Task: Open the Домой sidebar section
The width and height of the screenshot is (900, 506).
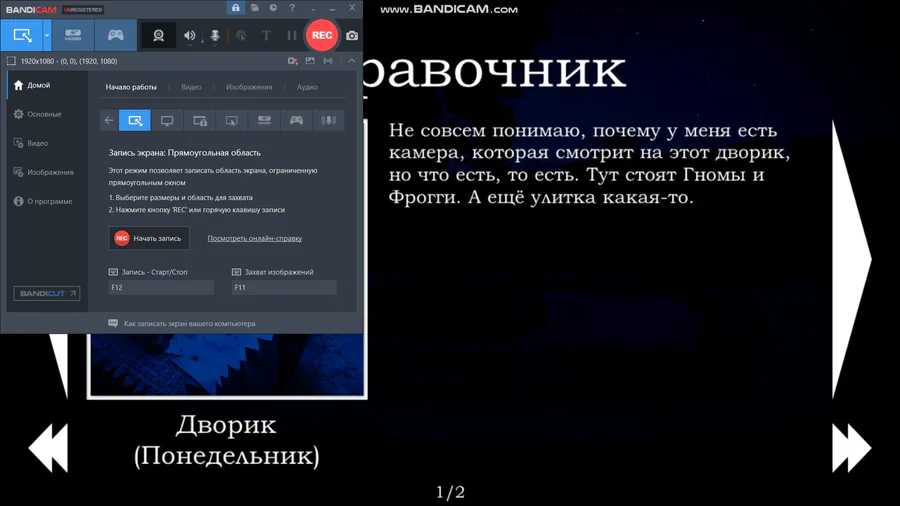Action: tap(47, 85)
